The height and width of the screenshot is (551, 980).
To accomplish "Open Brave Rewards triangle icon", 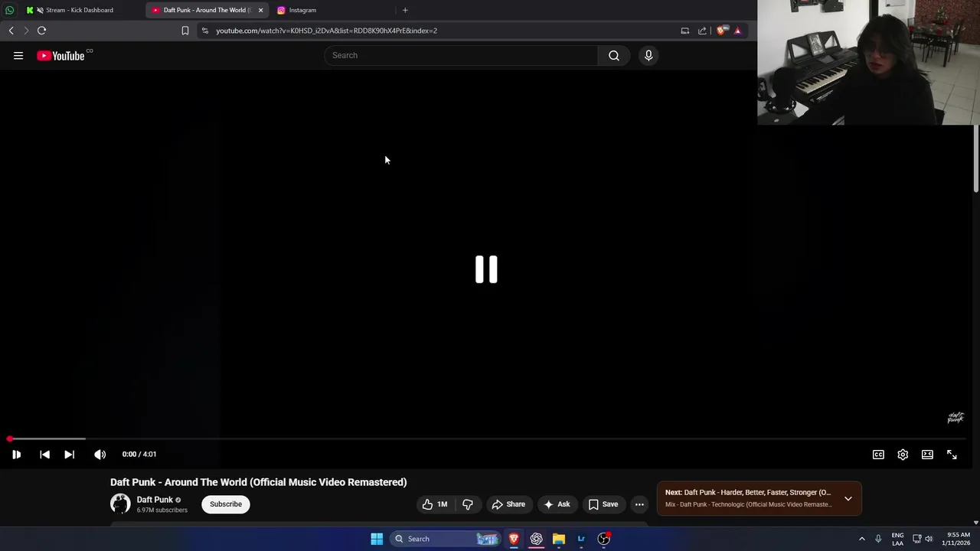I will click(737, 31).
